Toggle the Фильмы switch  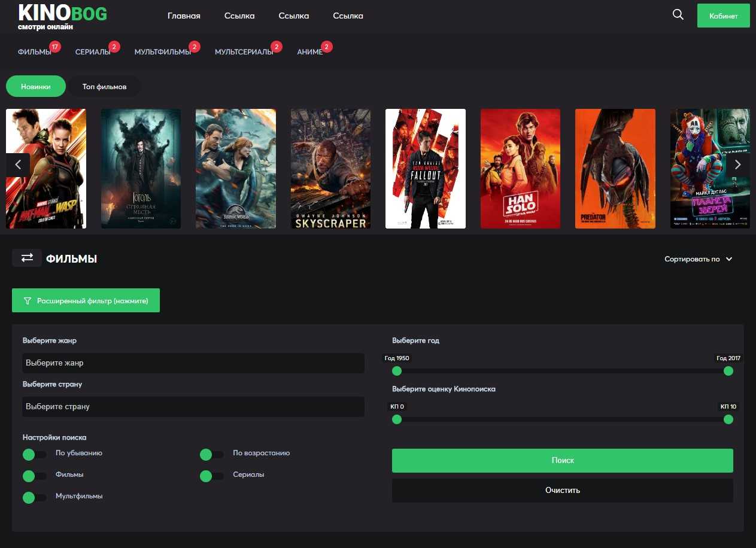pyautogui.click(x=34, y=476)
